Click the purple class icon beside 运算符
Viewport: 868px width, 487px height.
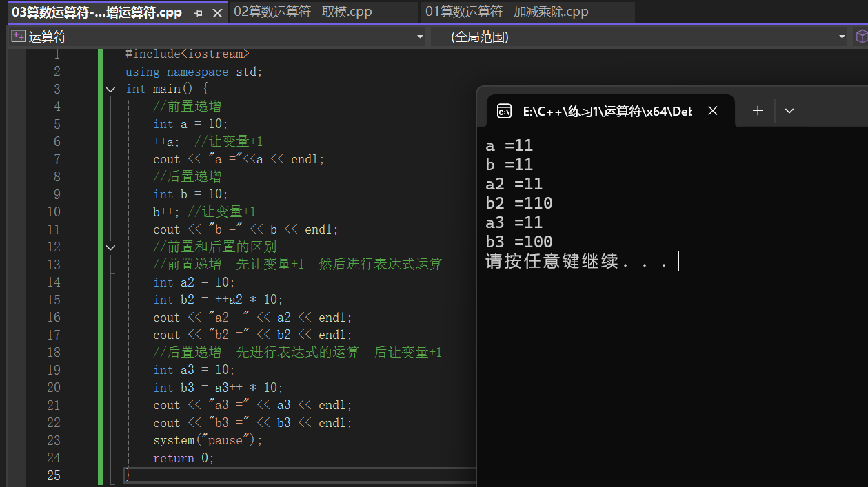point(17,36)
